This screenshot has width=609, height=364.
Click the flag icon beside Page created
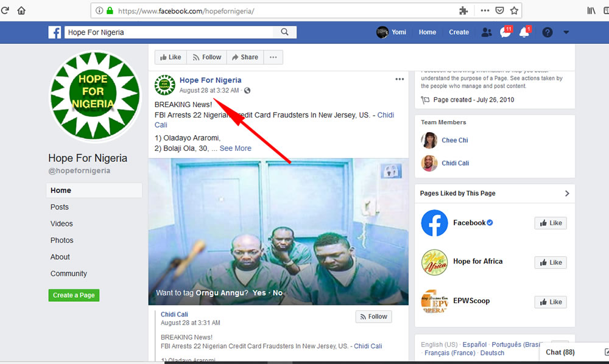(x=425, y=100)
